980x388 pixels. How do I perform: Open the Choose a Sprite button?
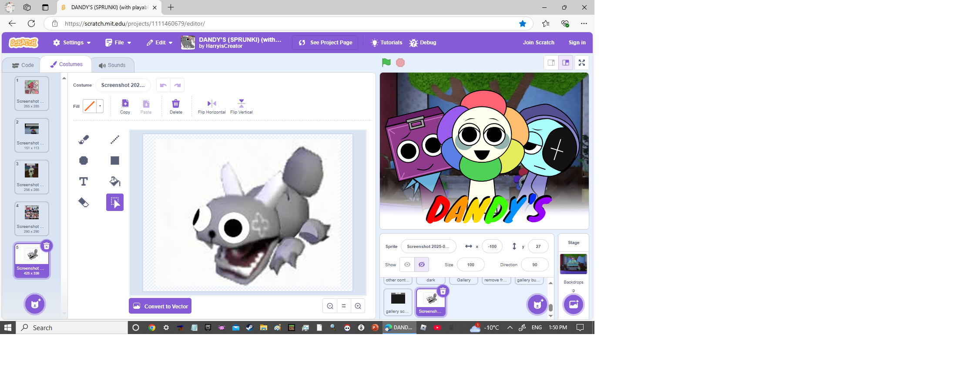coord(537,304)
